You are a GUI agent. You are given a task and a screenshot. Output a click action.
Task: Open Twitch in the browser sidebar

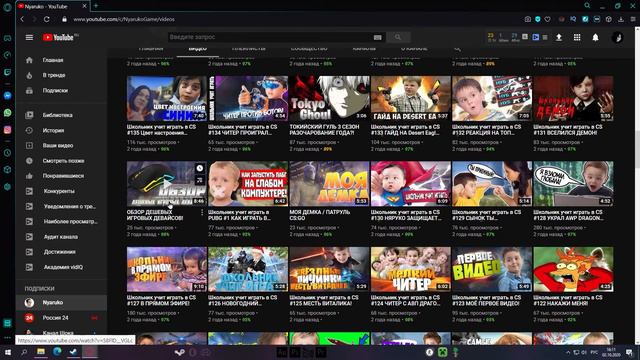point(7,72)
